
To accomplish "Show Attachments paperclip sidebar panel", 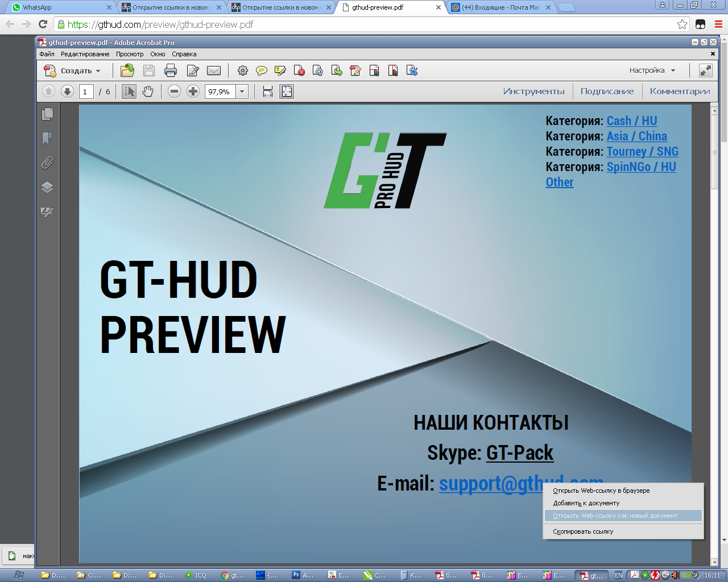I will tap(47, 163).
